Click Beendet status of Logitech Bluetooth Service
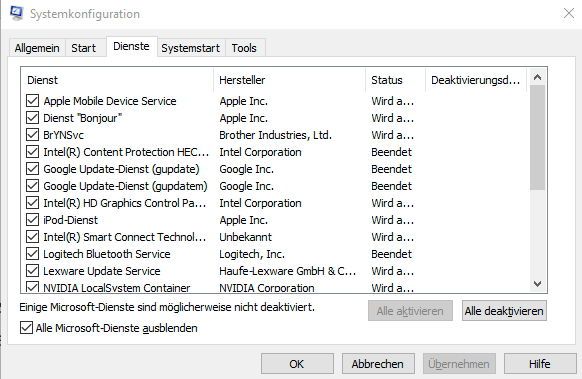582x379 pixels. click(x=392, y=254)
